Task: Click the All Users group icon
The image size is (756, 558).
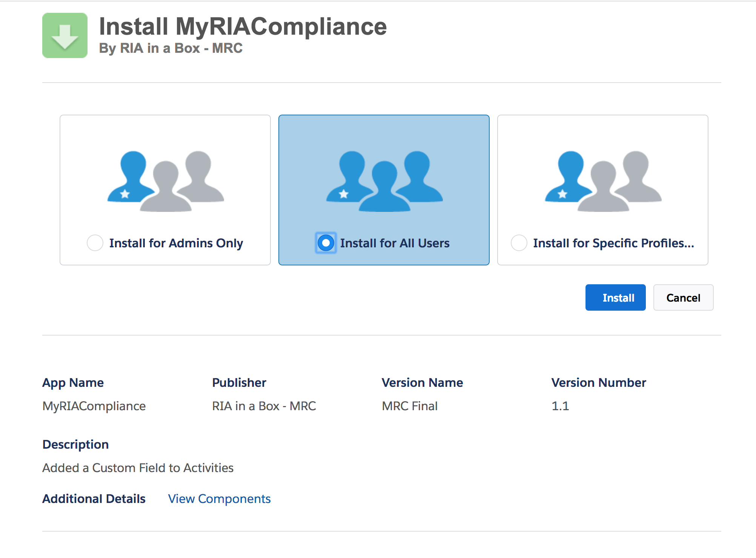Action: point(384,181)
